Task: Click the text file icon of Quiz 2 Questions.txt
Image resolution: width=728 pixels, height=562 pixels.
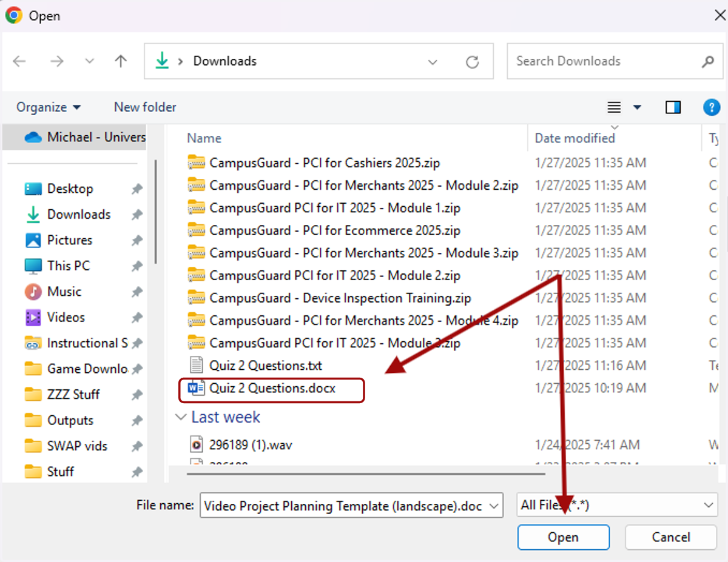Action: click(195, 366)
